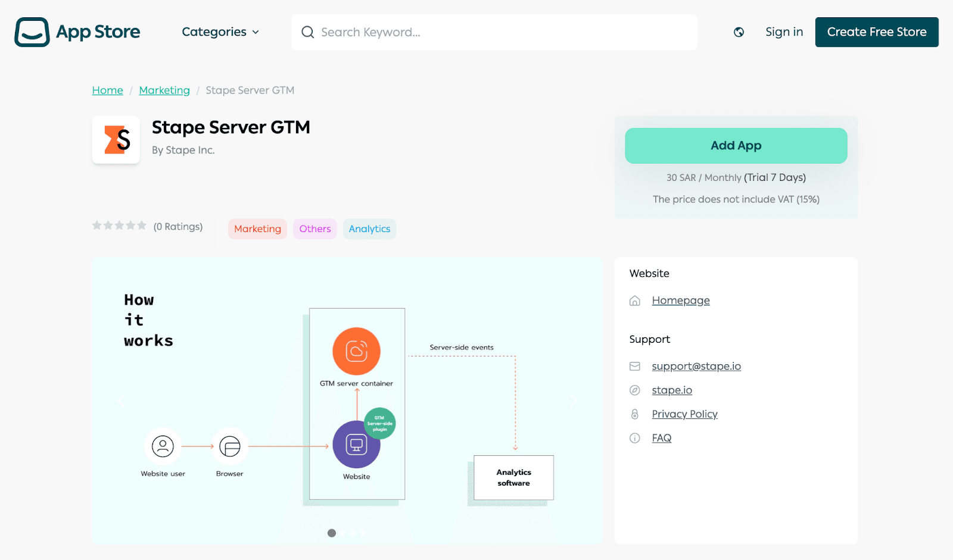
Task: Click the Search Keyword input field
Action: click(494, 32)
